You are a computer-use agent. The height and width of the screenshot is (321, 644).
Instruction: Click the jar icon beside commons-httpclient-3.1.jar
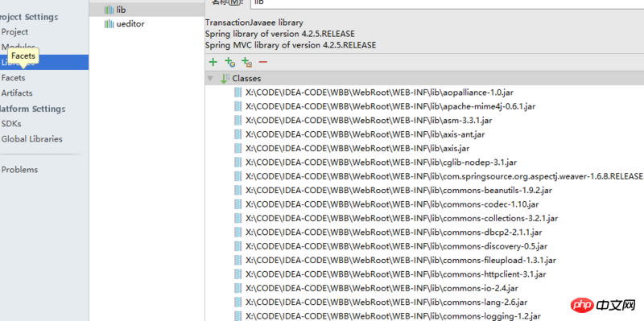click(x=237, y=274)
